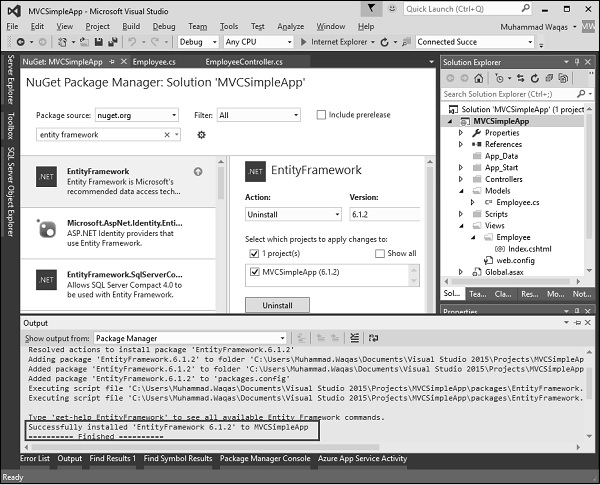Clear the entity framework search text

pos(165,134)
